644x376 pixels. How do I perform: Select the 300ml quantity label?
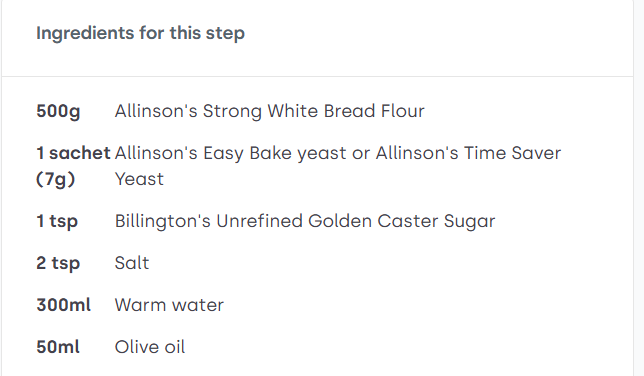[63, 305]
